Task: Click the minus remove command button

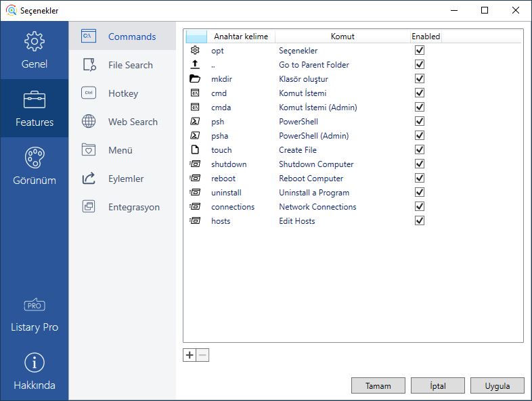Action: click(202, 355)
